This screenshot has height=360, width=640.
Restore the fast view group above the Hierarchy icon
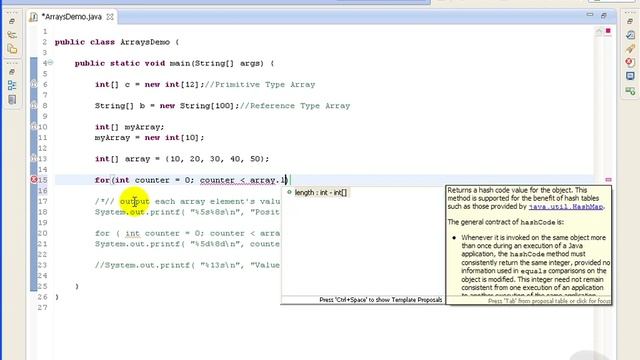[x=12, y=21]
